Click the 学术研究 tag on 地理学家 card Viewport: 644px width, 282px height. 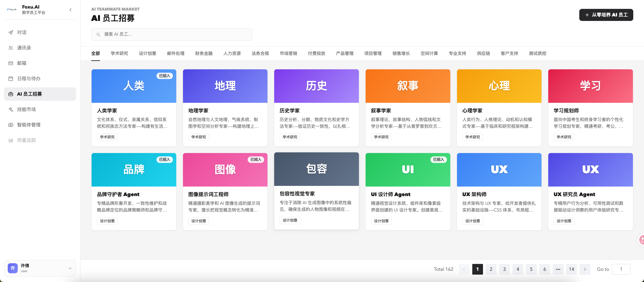tap(199, 137)
